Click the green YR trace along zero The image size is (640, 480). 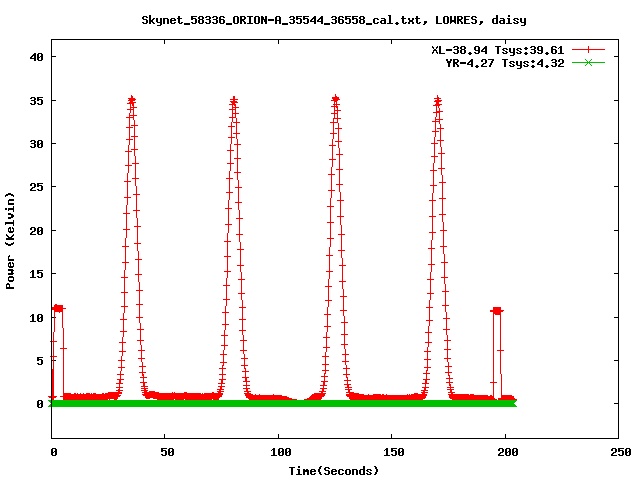point(283,403)
